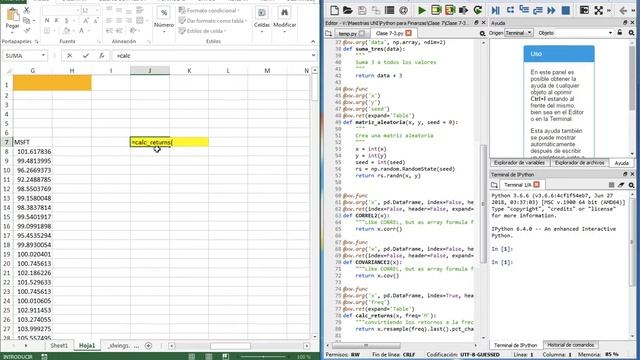
Task: Select the Terminal de IPython bottom tab
Action: pyautogui.click(x=516, y=345)
